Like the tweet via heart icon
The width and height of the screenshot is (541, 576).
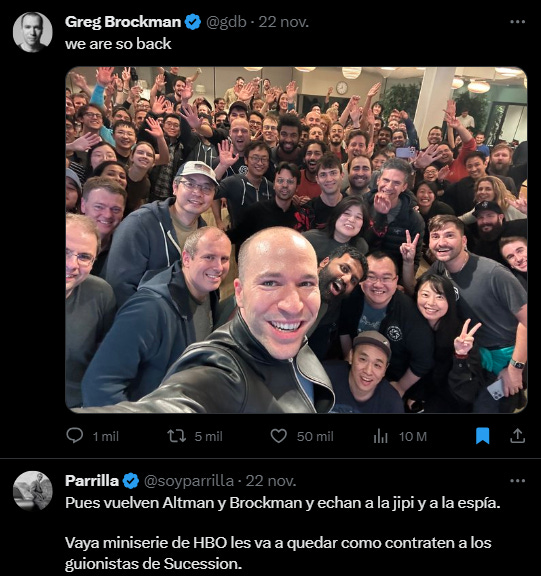coord(279,436)
